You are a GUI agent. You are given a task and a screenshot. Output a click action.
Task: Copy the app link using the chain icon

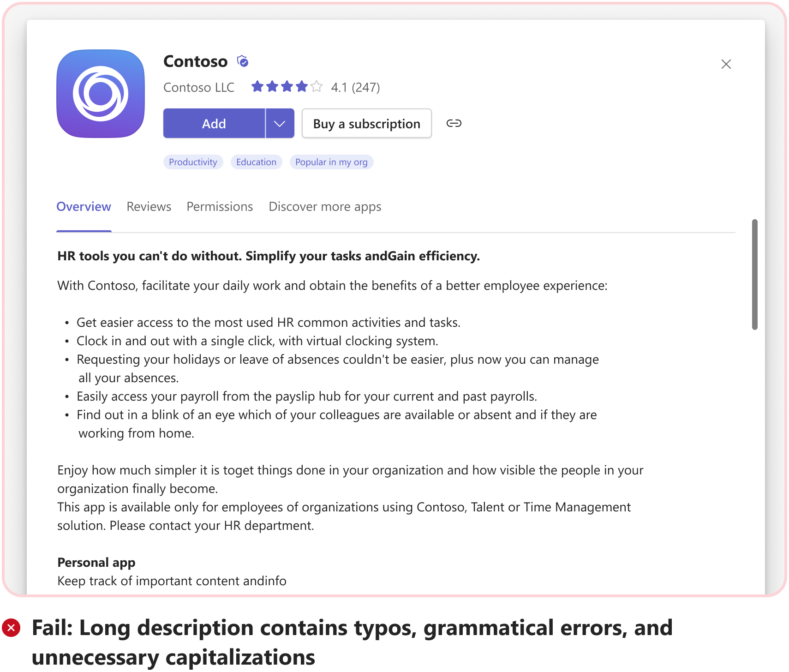[454, 123]
